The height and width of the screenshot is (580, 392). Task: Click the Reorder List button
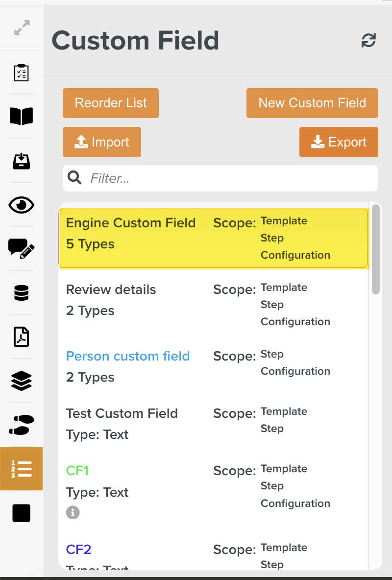(x=111, y=103)
